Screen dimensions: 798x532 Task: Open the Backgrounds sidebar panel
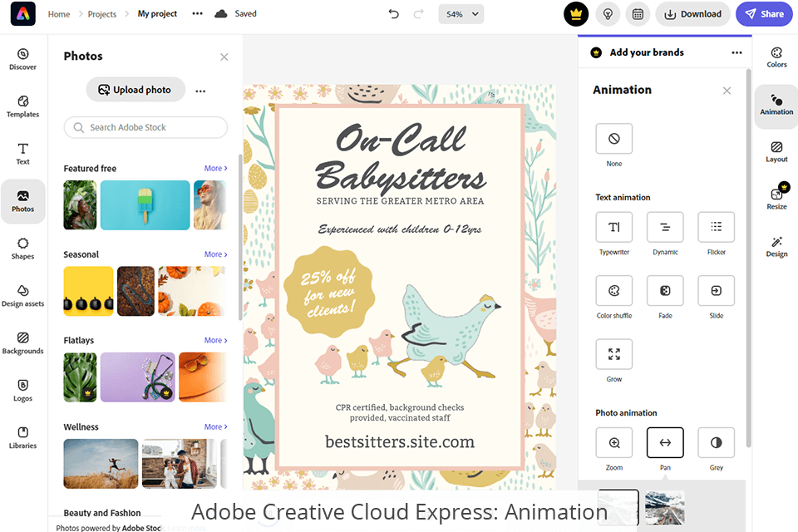pos(23,343)
